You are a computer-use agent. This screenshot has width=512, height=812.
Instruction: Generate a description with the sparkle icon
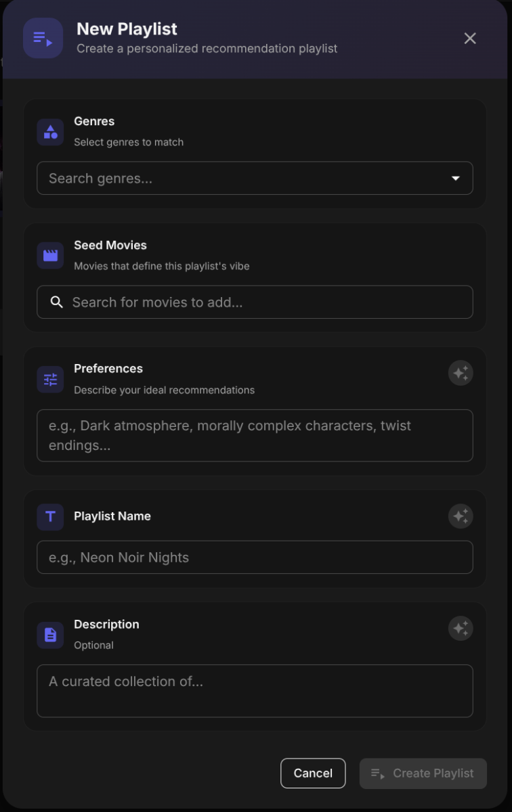[x=461, y=629]
